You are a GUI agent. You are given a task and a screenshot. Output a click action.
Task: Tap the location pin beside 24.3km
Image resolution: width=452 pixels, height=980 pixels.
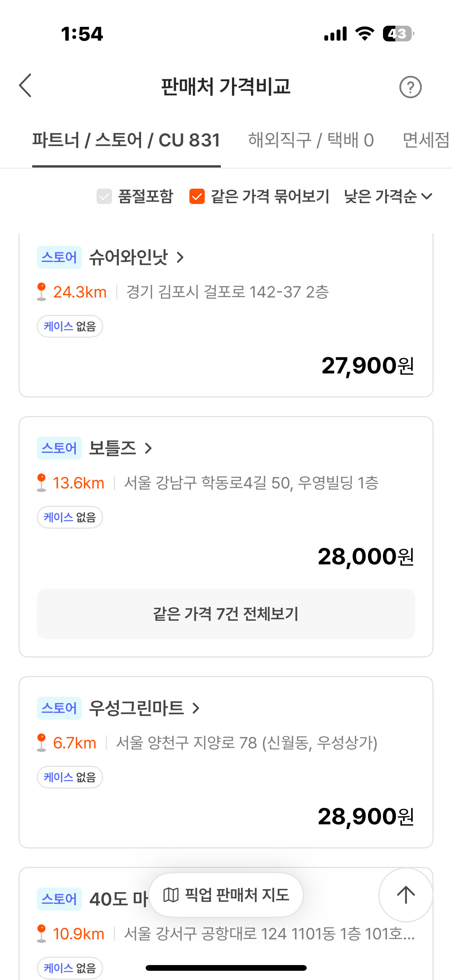[x=41, y=292]
